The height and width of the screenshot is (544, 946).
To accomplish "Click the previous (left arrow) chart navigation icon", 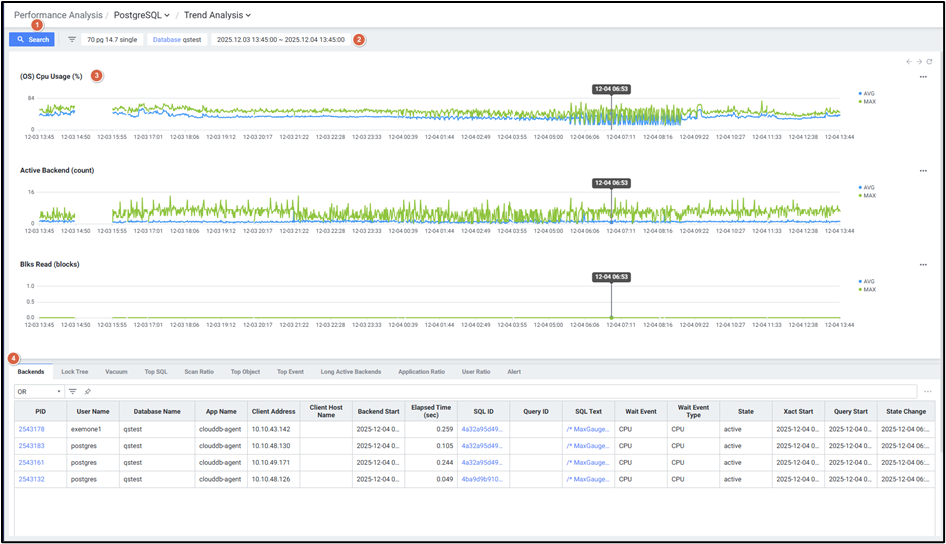I will point(908,62).
